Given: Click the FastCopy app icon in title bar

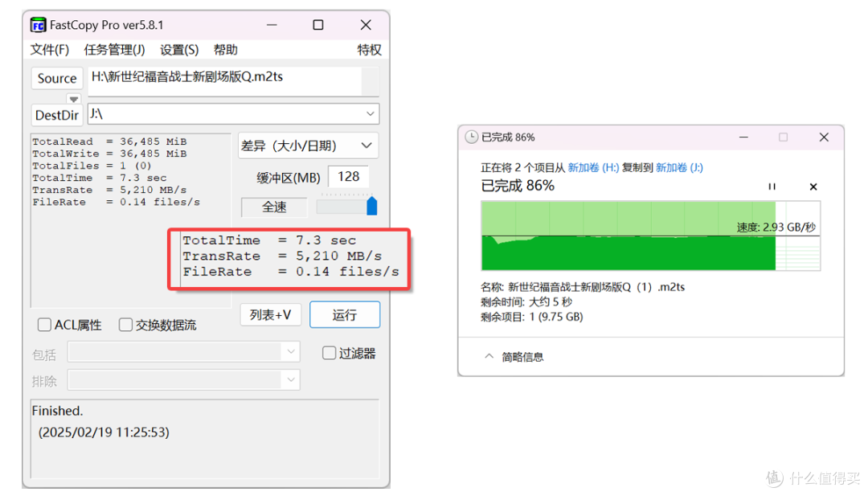Looking at the screenshot, I should [38, 25].
